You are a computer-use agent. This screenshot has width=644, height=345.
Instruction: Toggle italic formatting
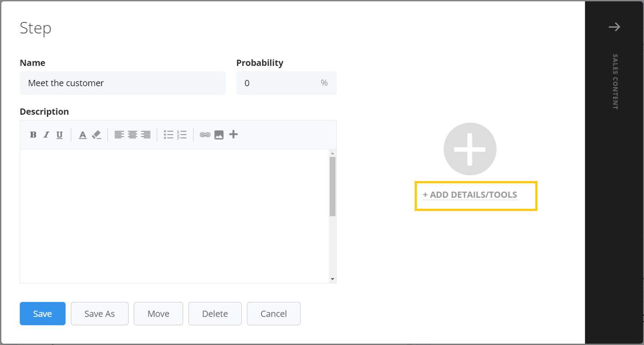(x=46, y=134)
